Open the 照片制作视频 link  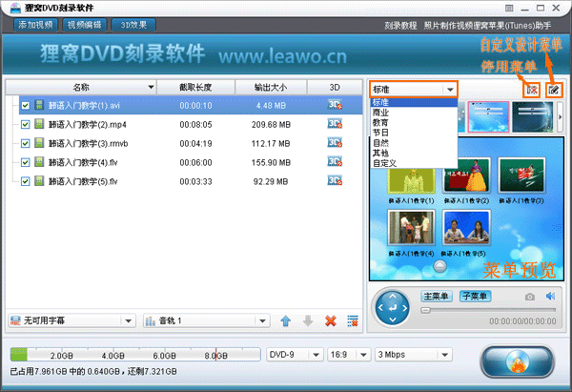click(x=448, y=26)
